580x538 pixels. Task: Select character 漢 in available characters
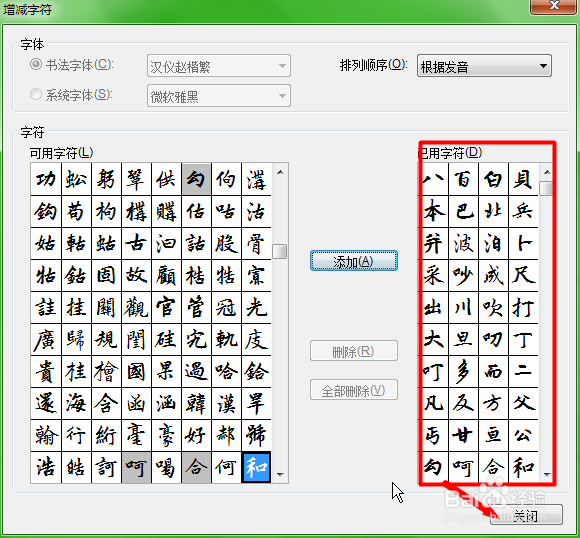[x=226, y=403]
